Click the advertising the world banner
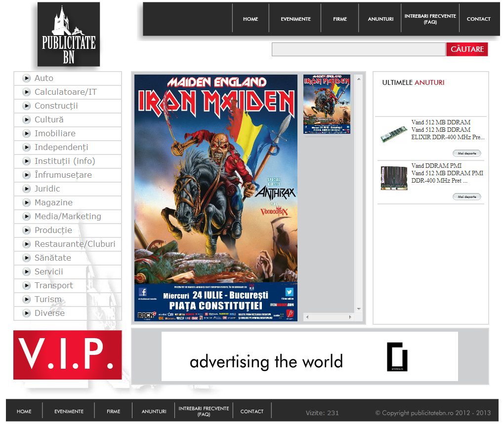504x425 pixels. [309, 356]
